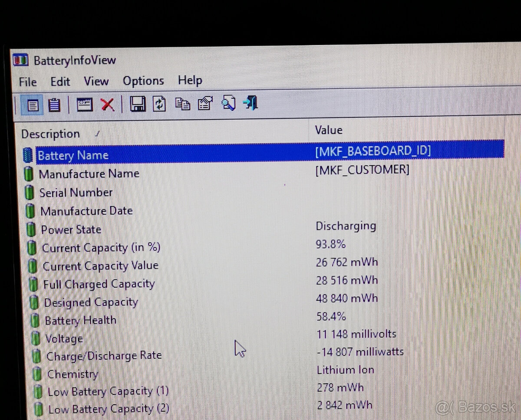This screenshot has height=420, width=521.
Task: Click the Battery Log clipboard icon
Action: point(53,104)
